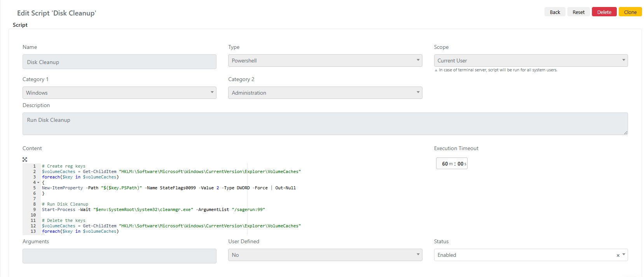Focus the Description textarea with Run Disk Cleanup
Image resolution: width=644 pixels, height=277 pixels.
[325, 124]
